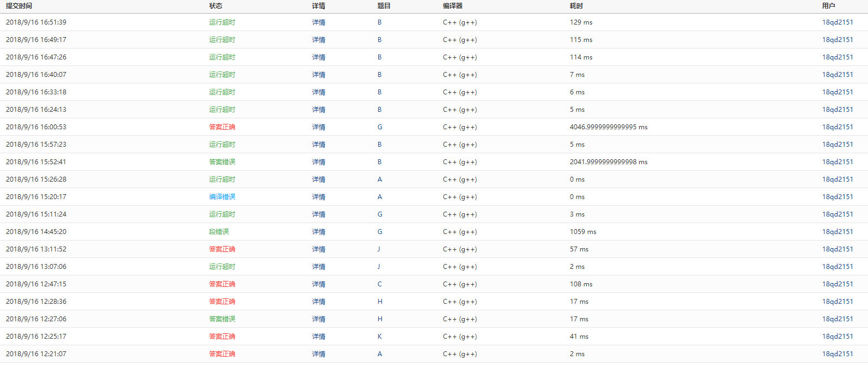868x366 pixels.
Task: Open problem J in the 13:11:52 row
Action: click(379, 249)
